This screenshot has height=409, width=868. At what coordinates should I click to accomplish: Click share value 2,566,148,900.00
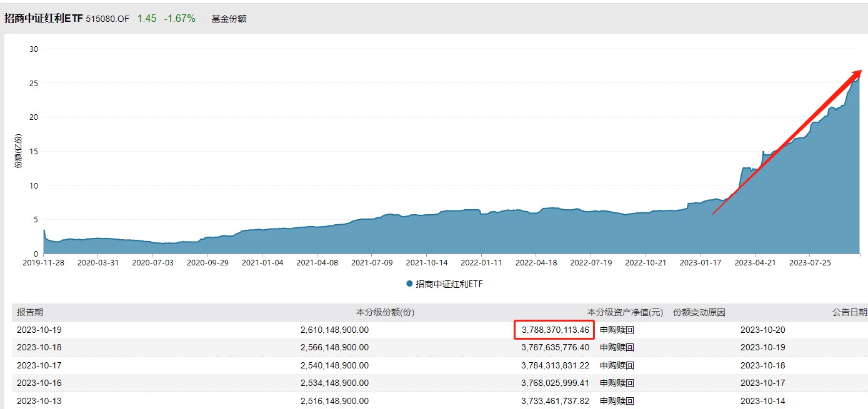tap(334, 347)
